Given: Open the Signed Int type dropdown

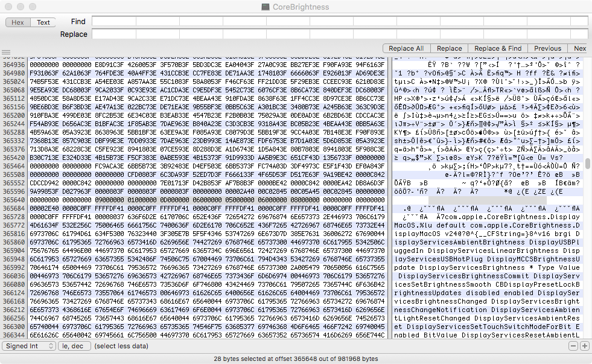Looking at the screenshot, I should pos(29,346).
